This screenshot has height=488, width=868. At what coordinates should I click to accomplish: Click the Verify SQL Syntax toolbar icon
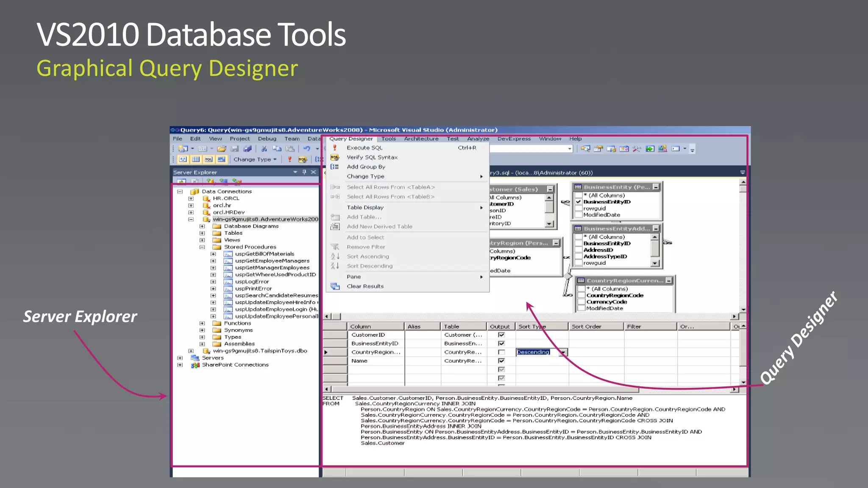[302, 159]
